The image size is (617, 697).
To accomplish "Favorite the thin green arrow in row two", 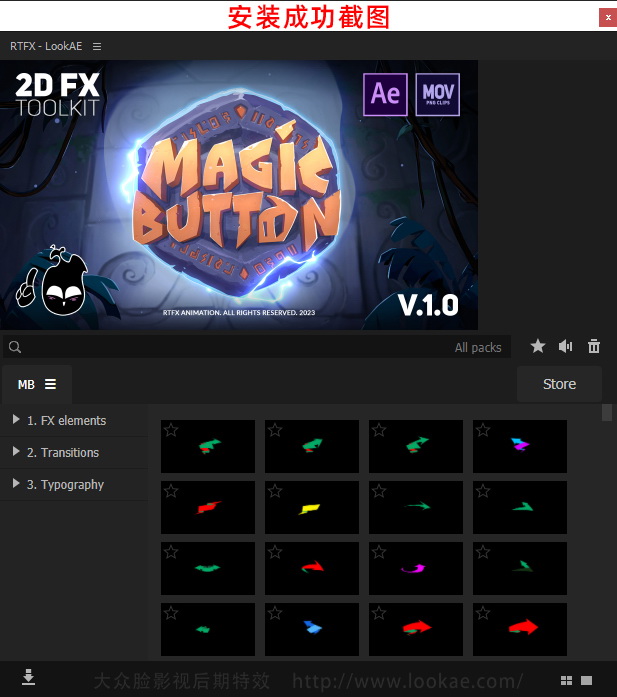I will (379, 491).
